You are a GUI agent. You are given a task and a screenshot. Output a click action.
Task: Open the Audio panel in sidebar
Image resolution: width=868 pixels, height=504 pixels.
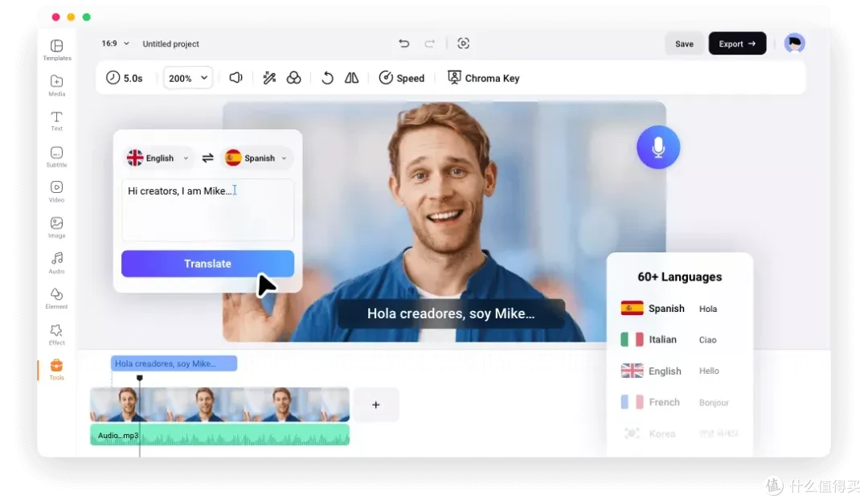pyautogui.click(x=56, y=263)
